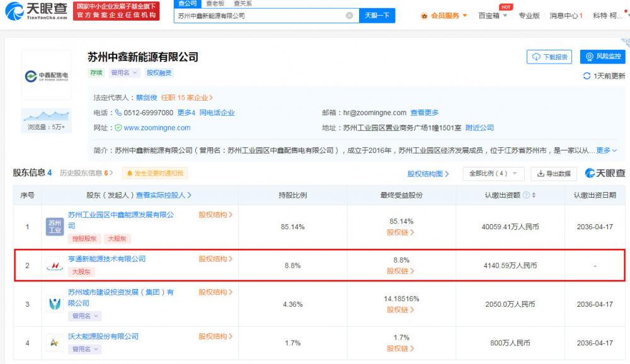Open 股权结构 for 苏州城市建设投资发展

coord(215,292)
